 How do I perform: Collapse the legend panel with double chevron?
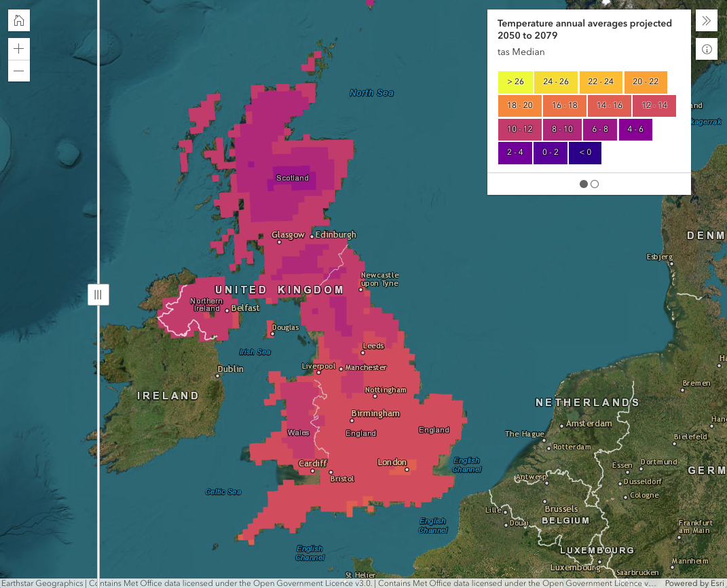[706, 20]
